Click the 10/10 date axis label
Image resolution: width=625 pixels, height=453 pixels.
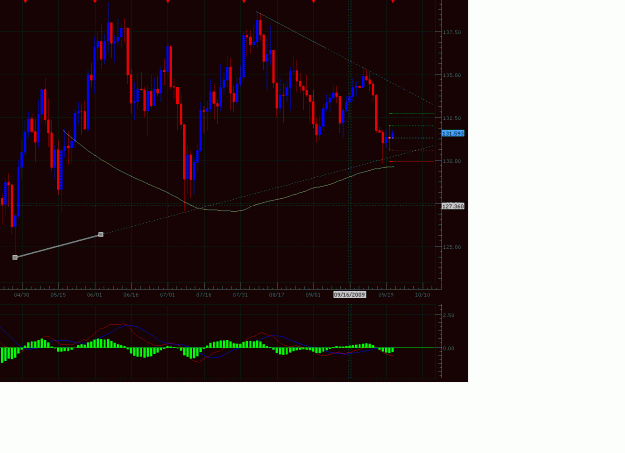423,295
